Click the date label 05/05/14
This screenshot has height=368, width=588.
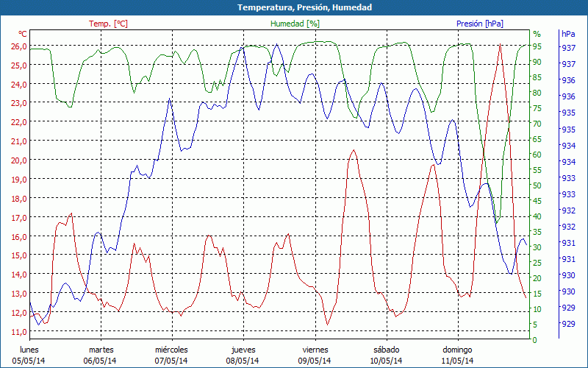[29, 361]
